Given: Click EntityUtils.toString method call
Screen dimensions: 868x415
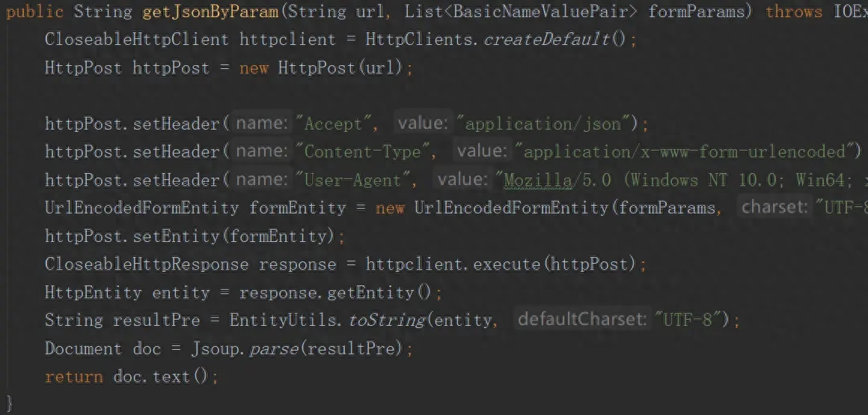Looking at the screenshot, I should pyautogui.click(x=328, y=321).
